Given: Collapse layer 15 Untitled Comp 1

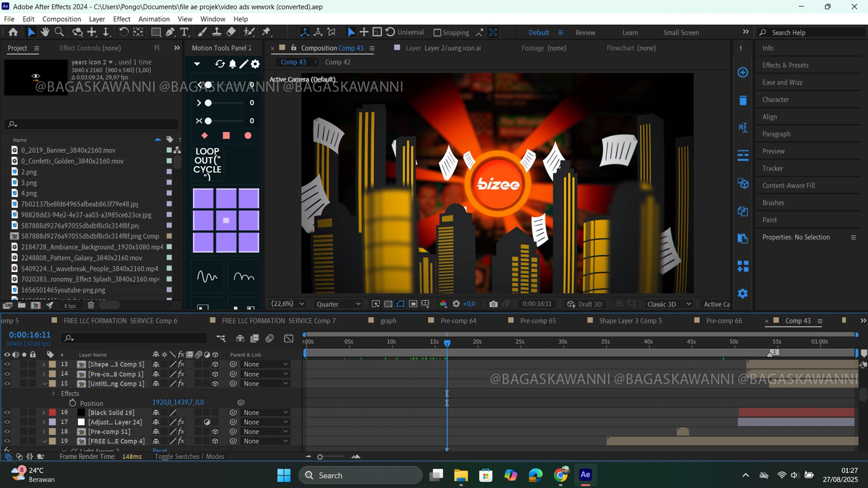Looking at the screenshot, I should click(44, 384).
